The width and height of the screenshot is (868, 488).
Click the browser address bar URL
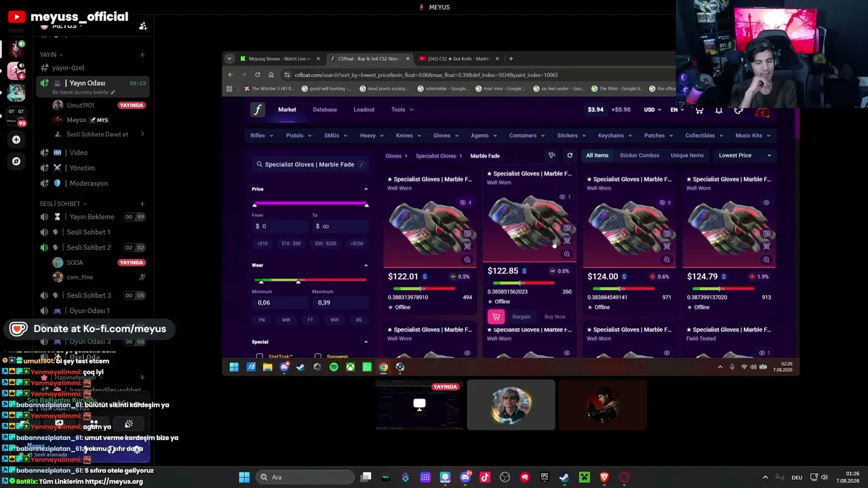(x=427, y=75)
